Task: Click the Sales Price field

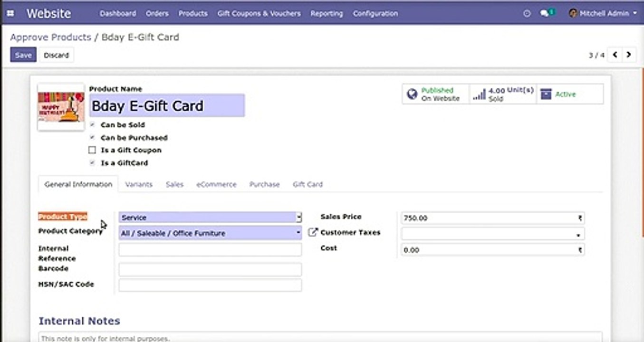Action: click(x=493, y=218)
